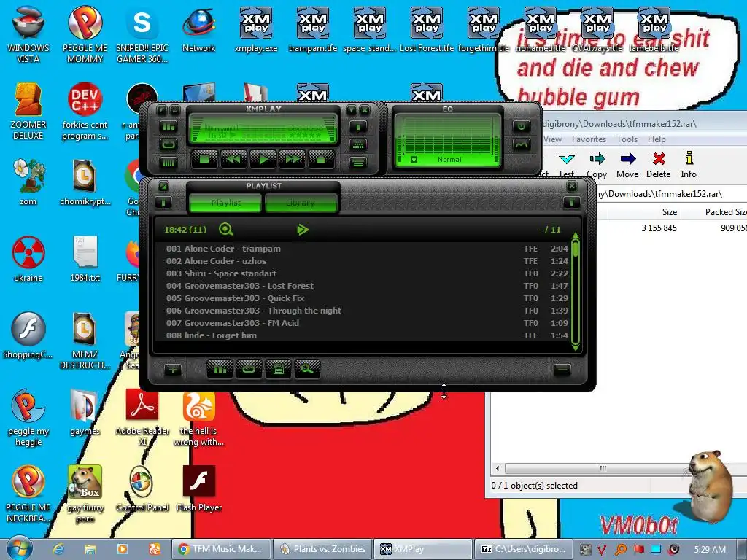Open Internet Explorer from the taskbar

tap(58, 550)
